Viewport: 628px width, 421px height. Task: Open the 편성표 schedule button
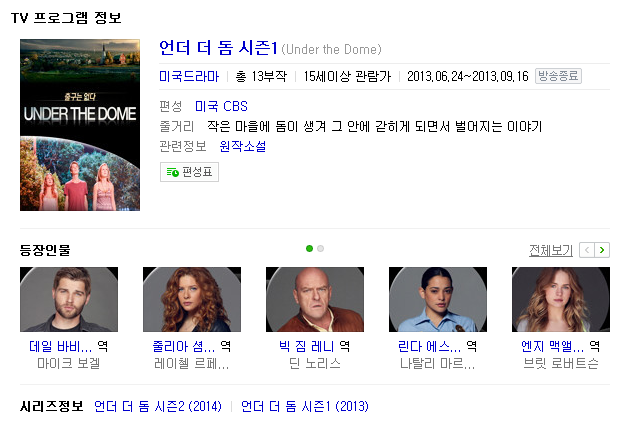[189, 172]
